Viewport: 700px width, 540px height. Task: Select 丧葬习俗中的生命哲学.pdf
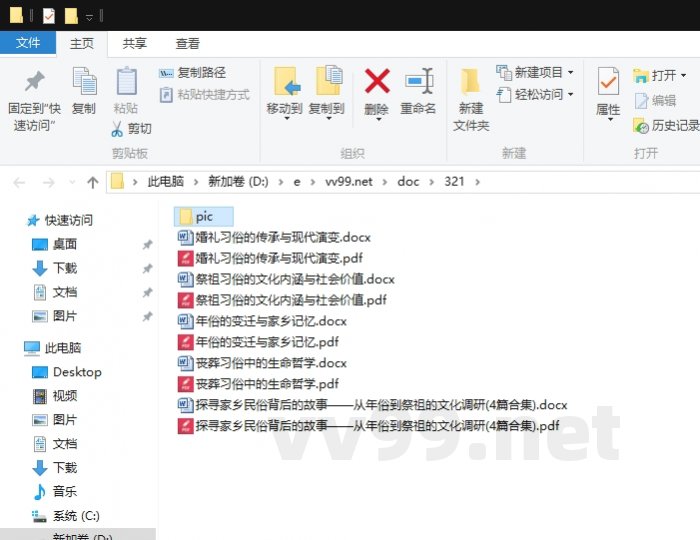258,384
